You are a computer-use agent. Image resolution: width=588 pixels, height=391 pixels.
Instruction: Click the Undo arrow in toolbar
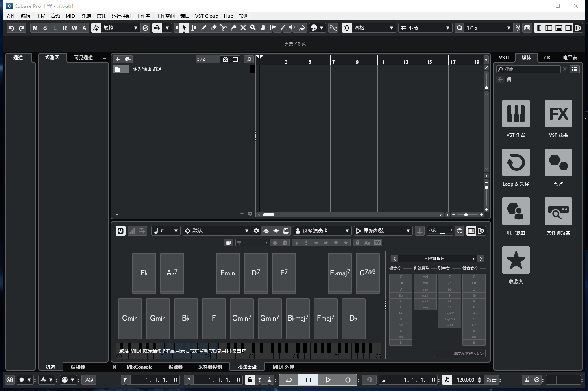coord(11,28)
